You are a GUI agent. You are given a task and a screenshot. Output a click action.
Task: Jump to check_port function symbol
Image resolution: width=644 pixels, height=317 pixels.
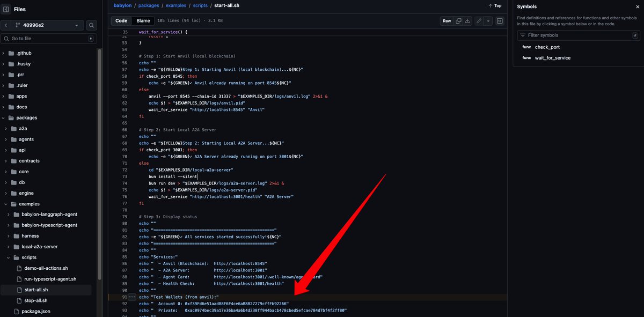(547, 47)
